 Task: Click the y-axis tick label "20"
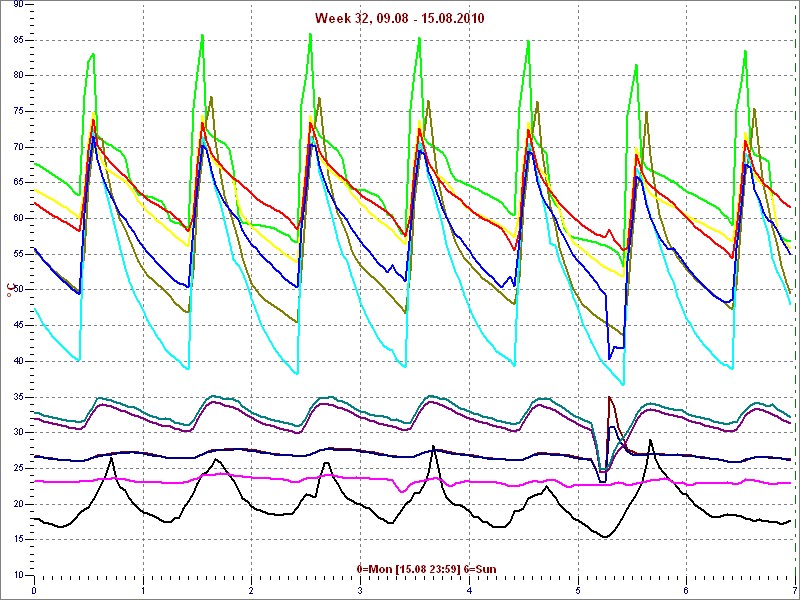point(18,504)
